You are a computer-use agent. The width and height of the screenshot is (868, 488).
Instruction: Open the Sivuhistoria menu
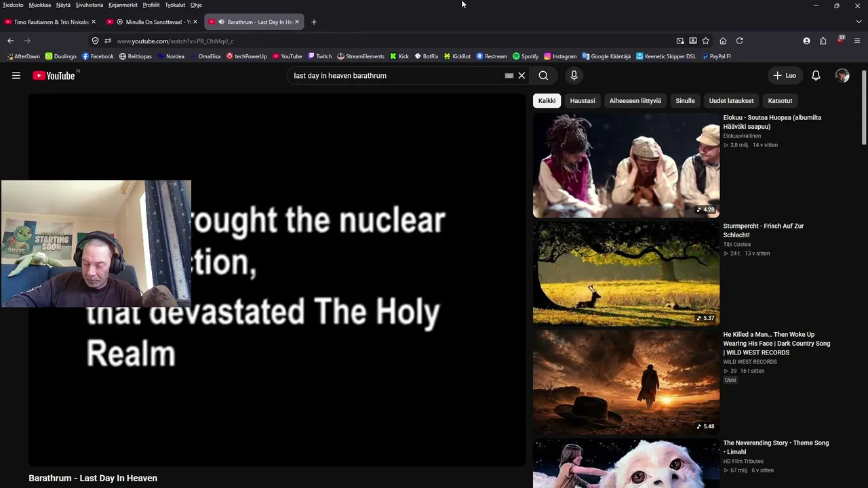[x=90, y=5]
